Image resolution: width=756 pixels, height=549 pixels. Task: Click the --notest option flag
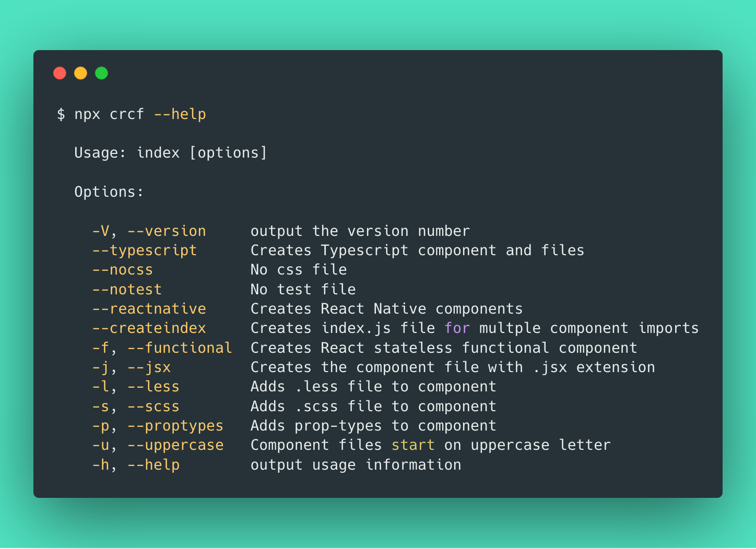coord(127,290)
